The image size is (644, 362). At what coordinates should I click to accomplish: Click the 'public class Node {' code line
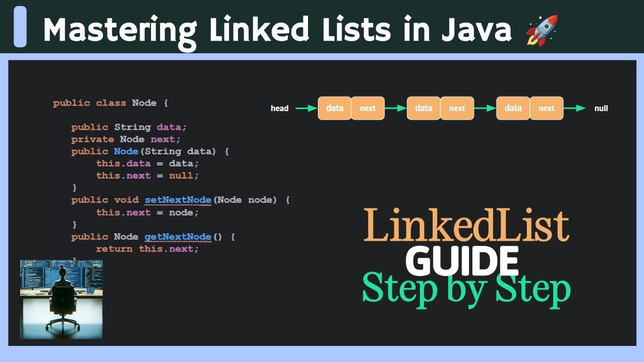[111, 103]
